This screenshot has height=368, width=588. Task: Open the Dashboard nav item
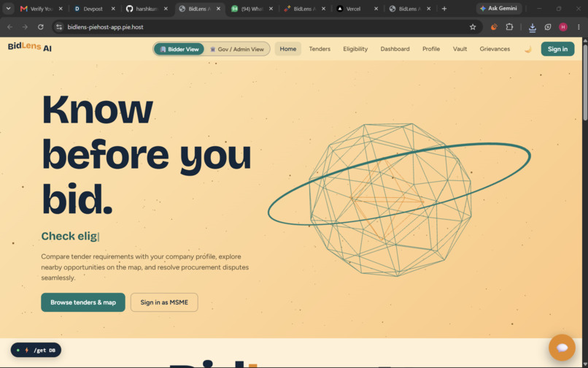pos(395,49)
